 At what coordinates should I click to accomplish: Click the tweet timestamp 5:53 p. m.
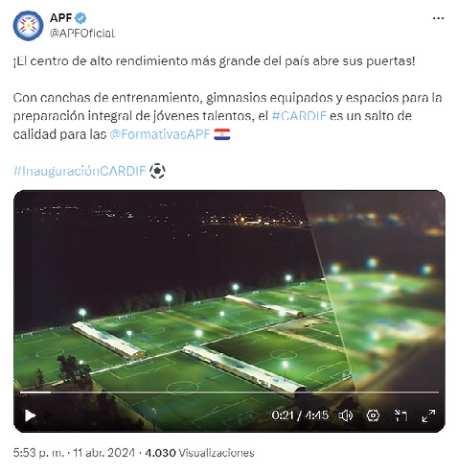click(x=38, y=453)
